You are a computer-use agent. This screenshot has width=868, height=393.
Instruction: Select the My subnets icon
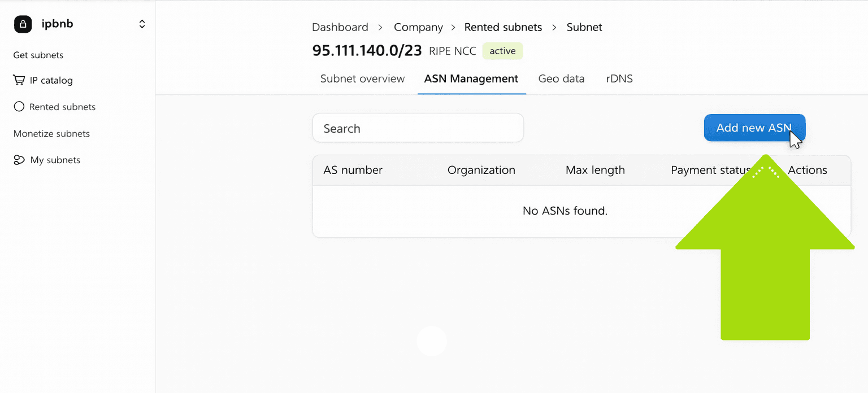(x=19, y=160)
